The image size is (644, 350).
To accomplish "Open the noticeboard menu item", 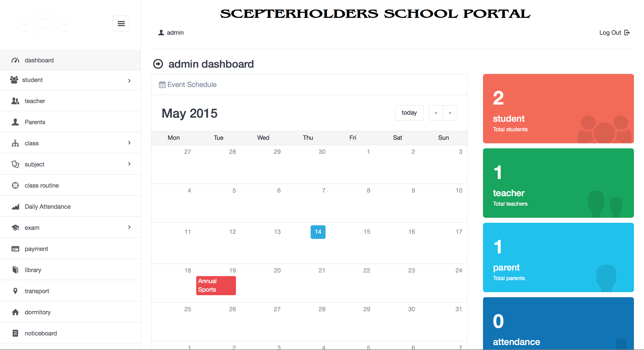I will [x=70, y=333].
